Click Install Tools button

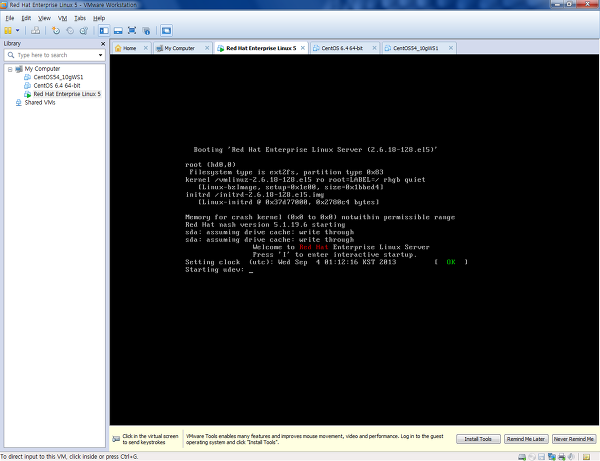pyautogui.click(x=478, y=439)
